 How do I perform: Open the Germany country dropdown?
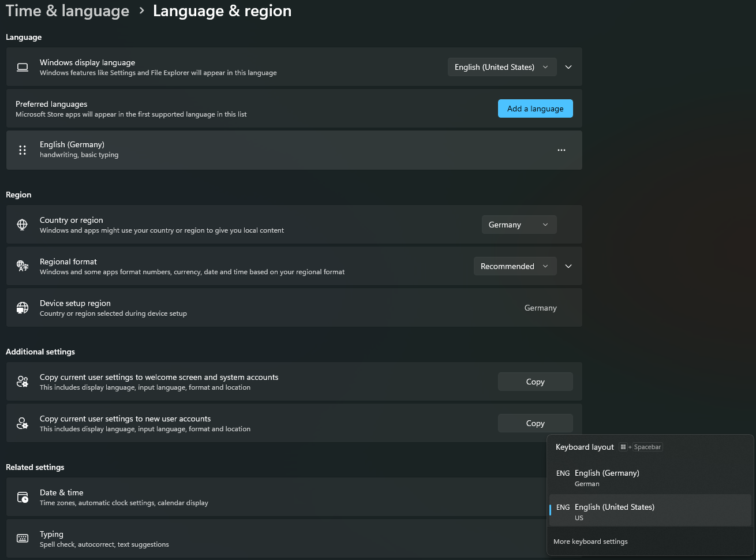point(518,225)
